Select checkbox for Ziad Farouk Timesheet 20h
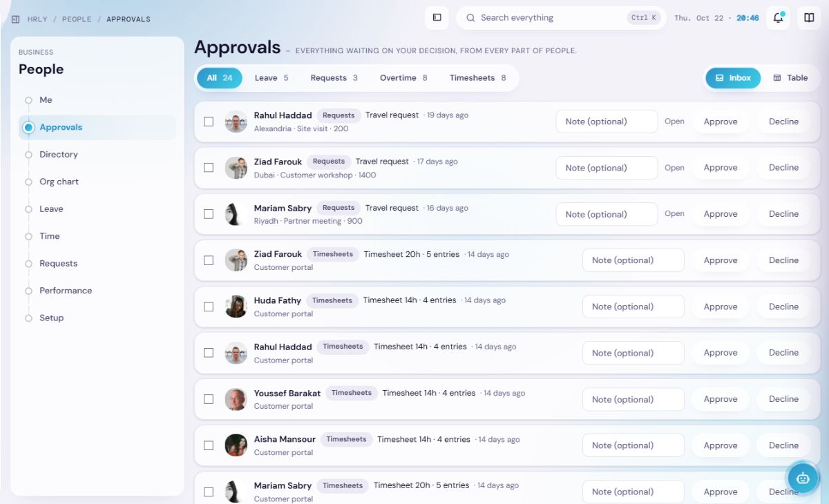Image resolution: width=829 pixels, height=504 pixels. (209, 260)
